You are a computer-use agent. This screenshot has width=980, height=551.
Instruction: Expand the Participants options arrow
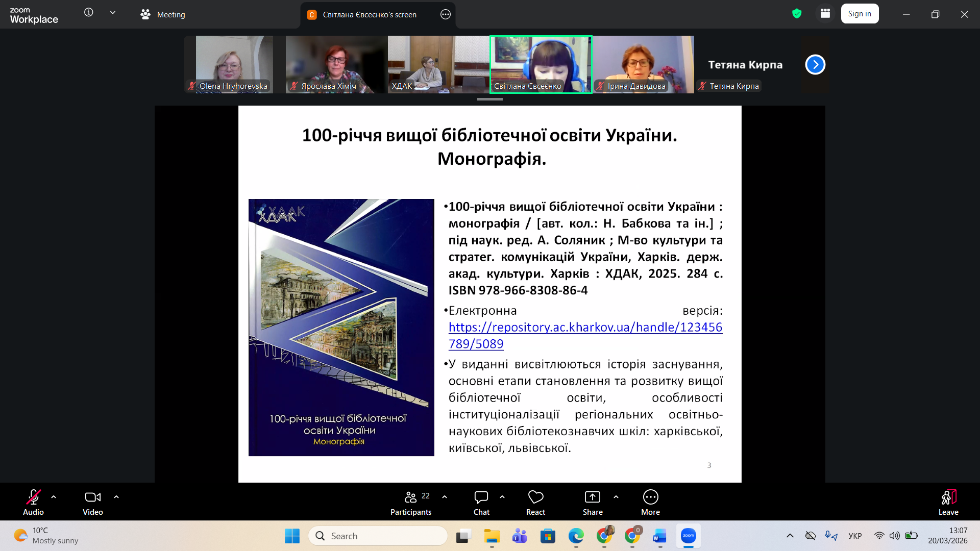445,497
